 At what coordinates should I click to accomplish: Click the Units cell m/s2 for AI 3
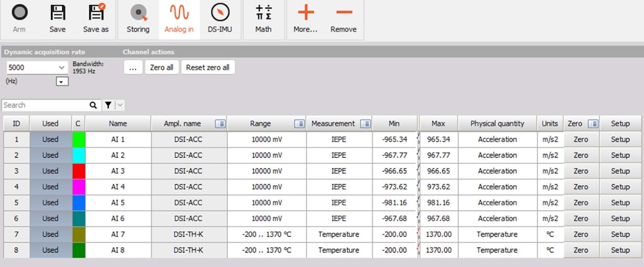tap(550, 171)
